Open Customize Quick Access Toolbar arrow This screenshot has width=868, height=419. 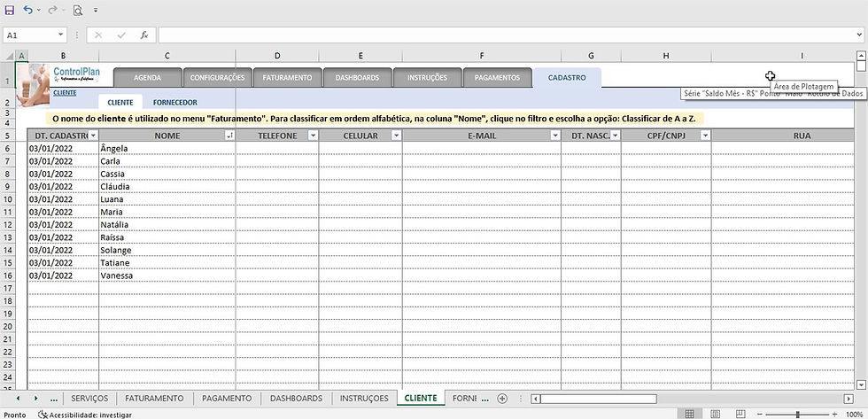tap(96, 10)
